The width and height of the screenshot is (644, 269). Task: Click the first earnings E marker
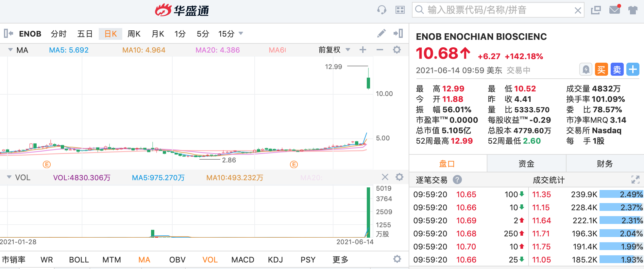[47, 165]
